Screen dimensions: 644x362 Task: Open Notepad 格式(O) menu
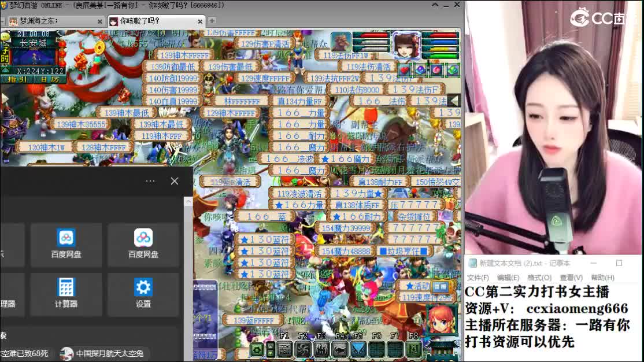[539, 278]
